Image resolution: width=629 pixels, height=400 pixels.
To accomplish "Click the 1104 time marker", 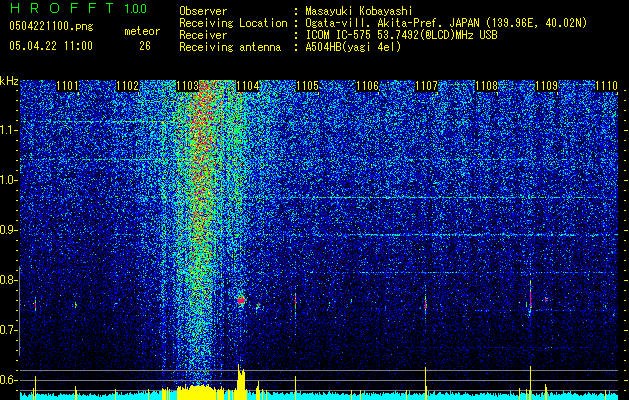I will (248, 86).
